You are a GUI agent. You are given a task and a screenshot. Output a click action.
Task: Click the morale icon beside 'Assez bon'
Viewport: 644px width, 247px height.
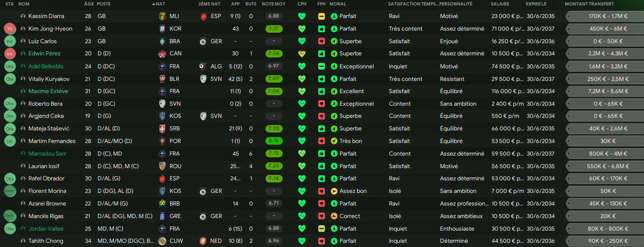pos(334,191)
